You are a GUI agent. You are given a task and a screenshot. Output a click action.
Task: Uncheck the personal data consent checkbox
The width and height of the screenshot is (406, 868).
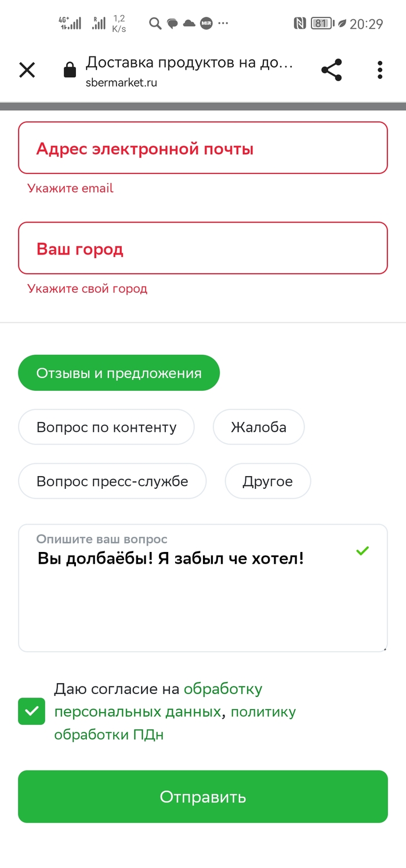[31, 711]
